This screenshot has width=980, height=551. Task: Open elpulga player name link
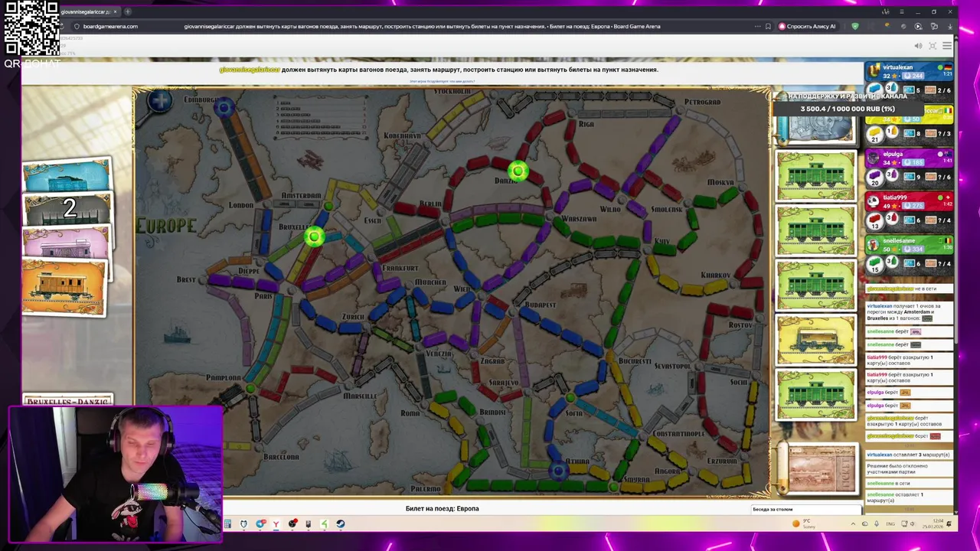pyautogui.click(x=893, y=154)
